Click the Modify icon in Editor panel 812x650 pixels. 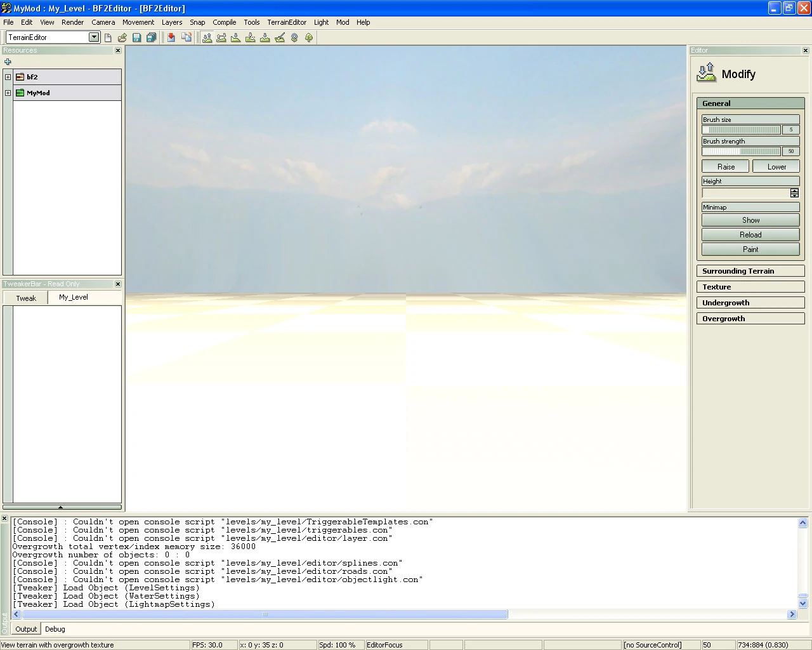(x=706, y=72)
